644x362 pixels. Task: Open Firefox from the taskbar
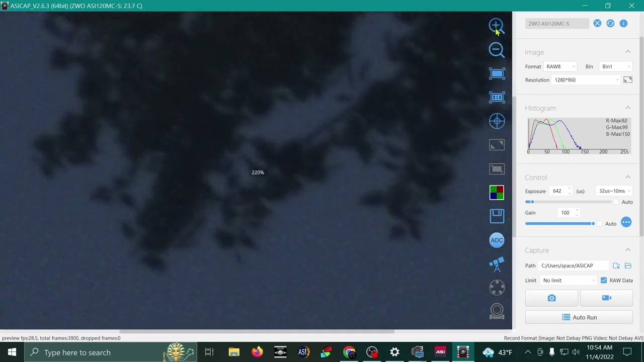257,352
